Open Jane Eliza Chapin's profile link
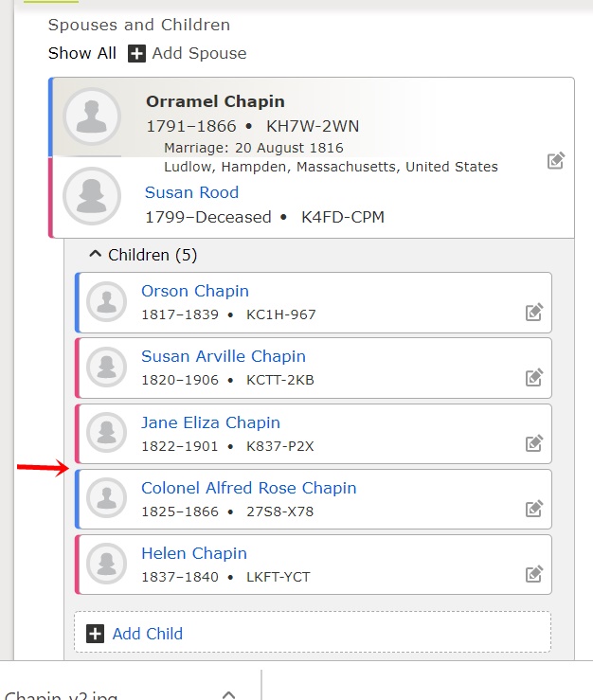593x700 pixels. [210, 422]
